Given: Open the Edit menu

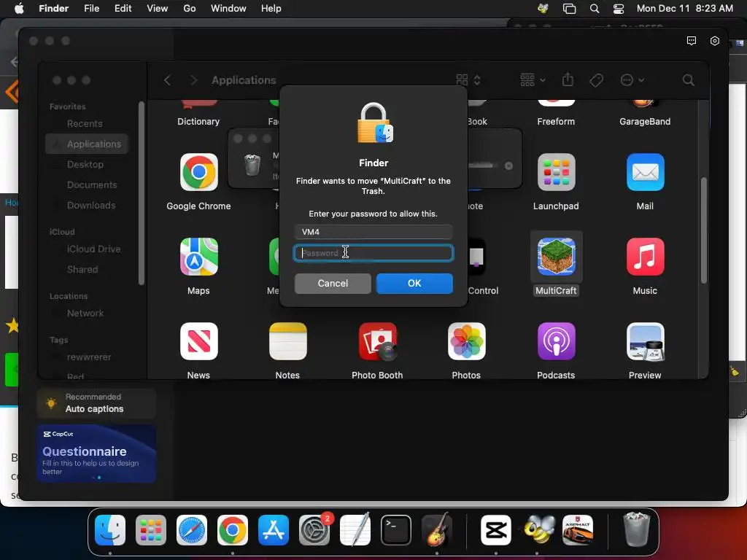Looking at the screenshot, I should pos(123,9).
